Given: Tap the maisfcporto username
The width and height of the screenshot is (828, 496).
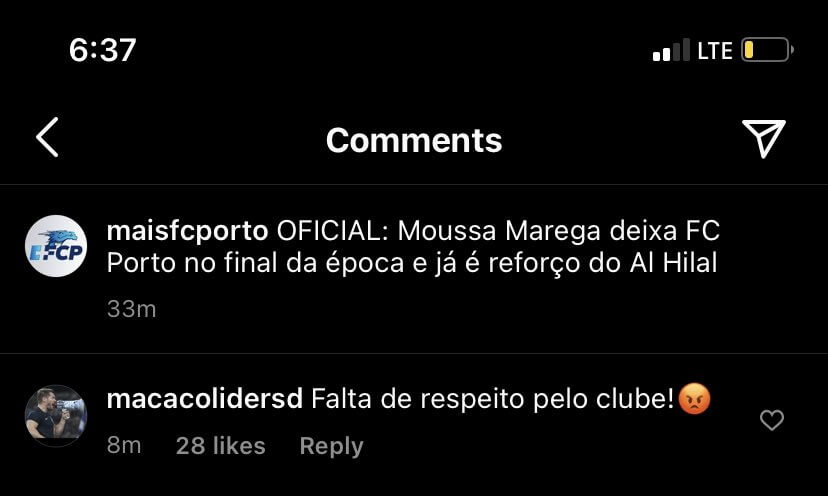Looking at the screenshot, I should (187, 231).
